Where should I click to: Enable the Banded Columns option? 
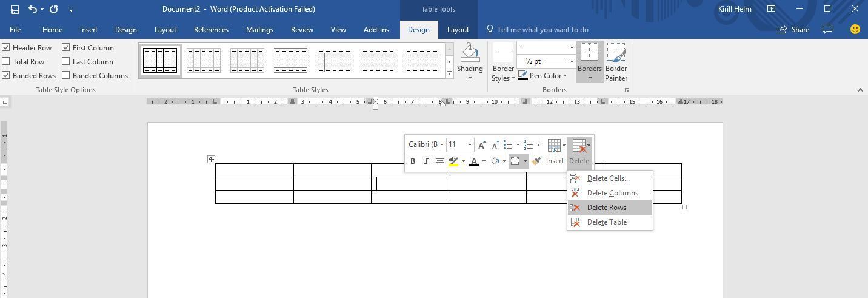pyautogui.click(x=66, y=76)
